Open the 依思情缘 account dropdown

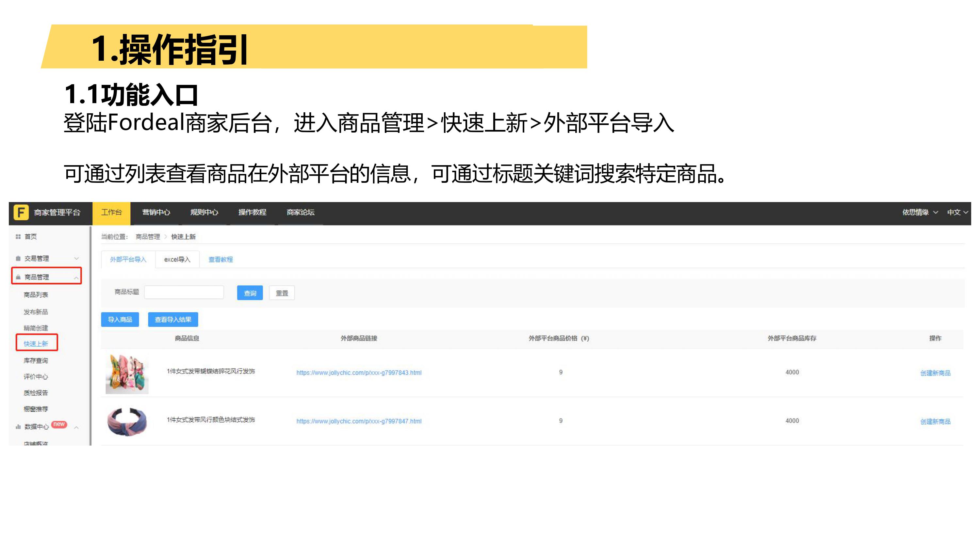point(920,212)
